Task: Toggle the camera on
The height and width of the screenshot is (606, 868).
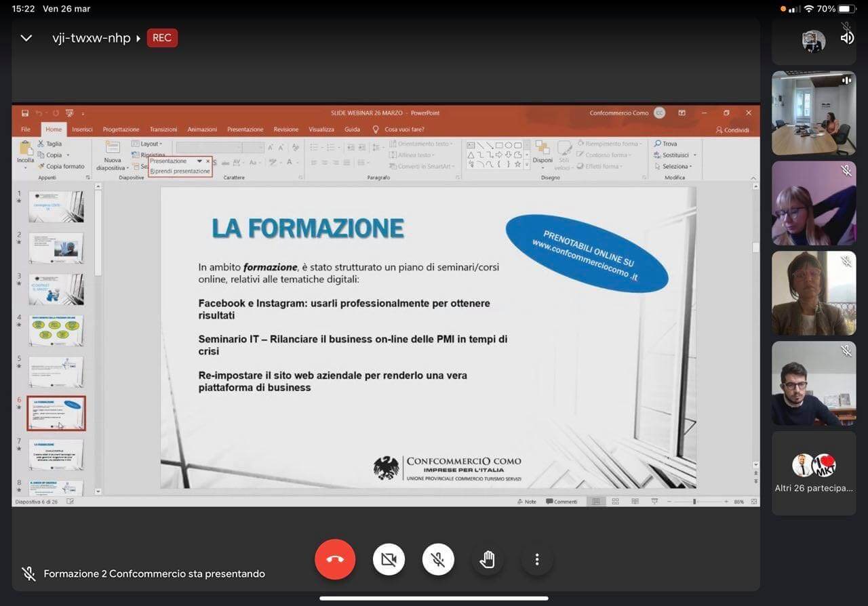Action: (389, 559)
